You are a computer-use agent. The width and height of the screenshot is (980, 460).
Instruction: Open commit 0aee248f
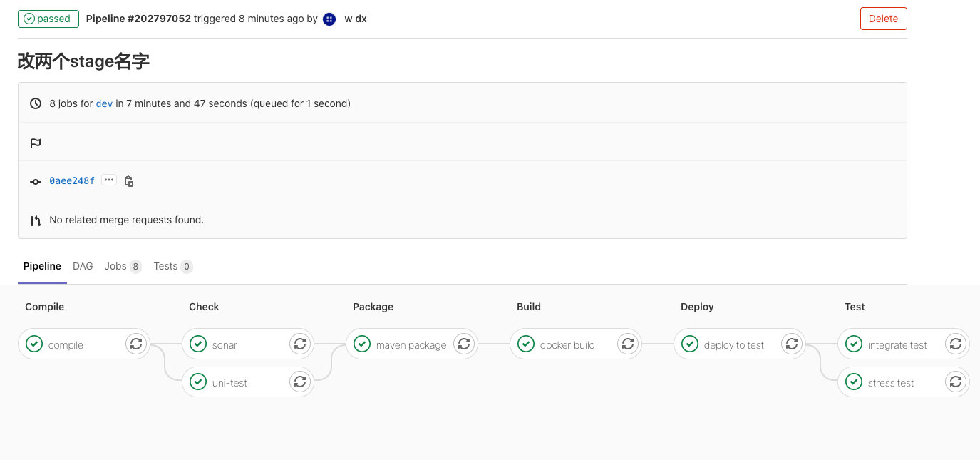pos(72,181)
